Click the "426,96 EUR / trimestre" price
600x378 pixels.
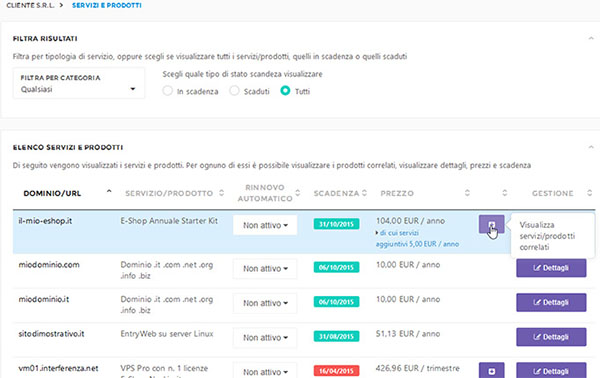[x=418, y=368]
